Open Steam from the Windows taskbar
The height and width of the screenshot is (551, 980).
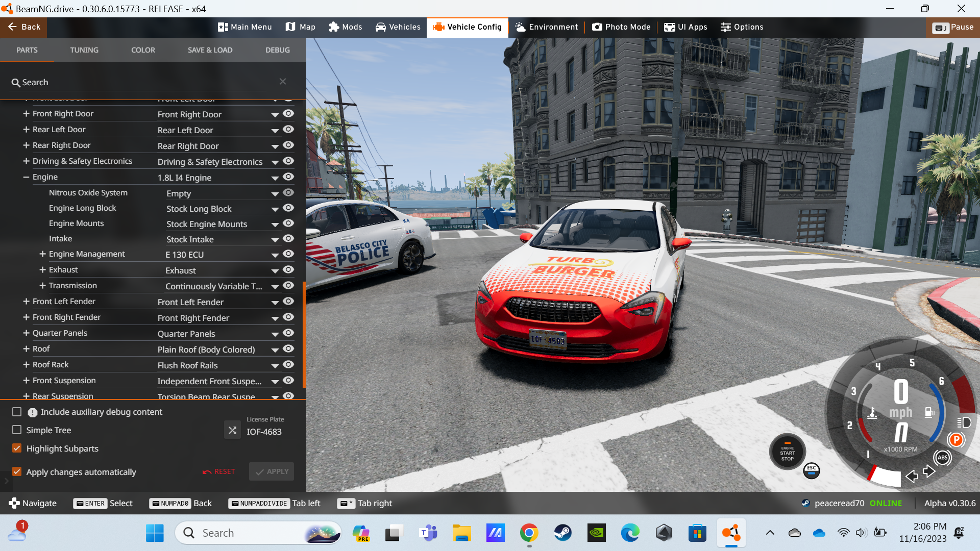click(562, 533)
